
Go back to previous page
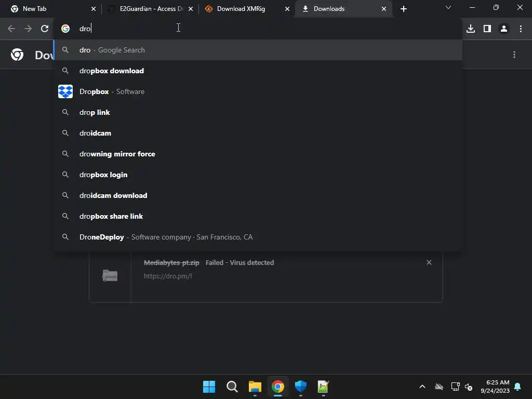(11, 29)
